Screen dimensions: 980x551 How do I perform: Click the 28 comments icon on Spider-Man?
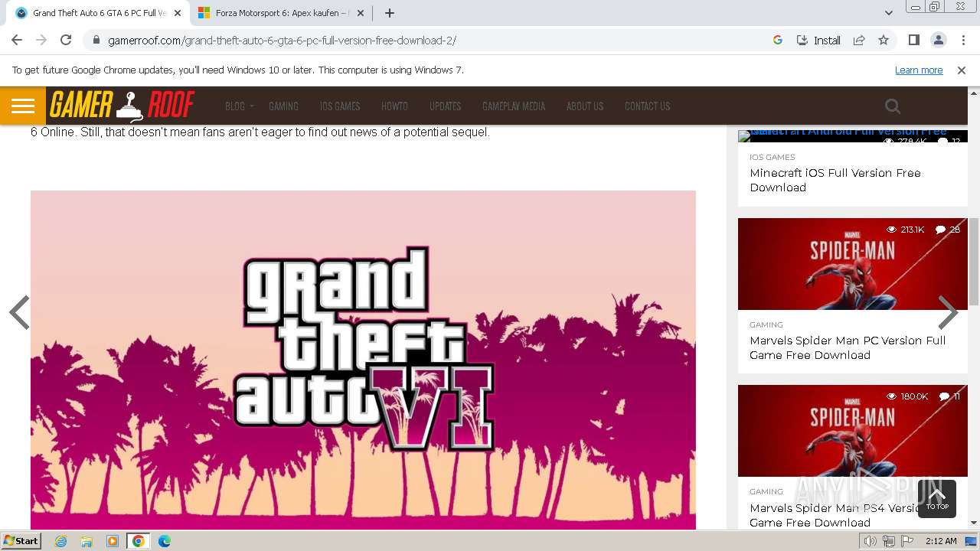tap(940, 230)
